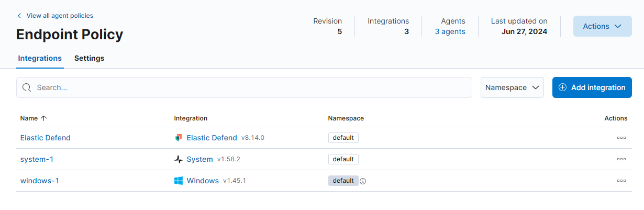Open the Actions dropdown button

602,26
